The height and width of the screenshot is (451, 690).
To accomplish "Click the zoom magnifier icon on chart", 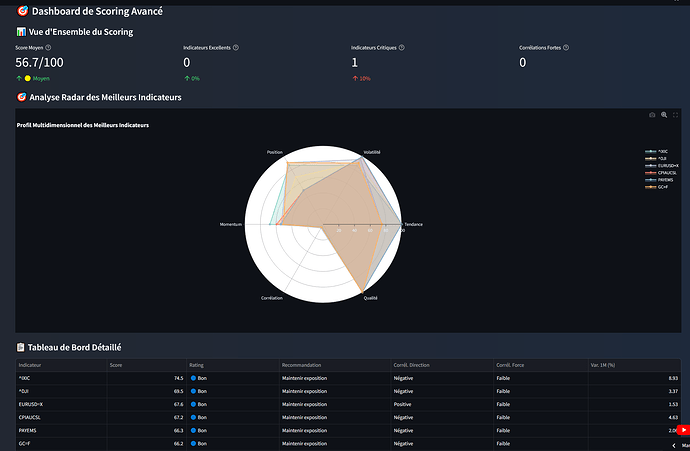I will point(664,115).
